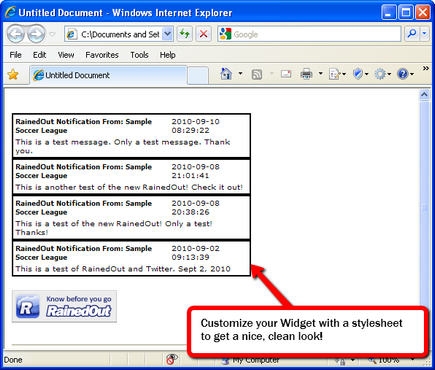Open a blank new tab
435x370 pixels.
point(198,75)
